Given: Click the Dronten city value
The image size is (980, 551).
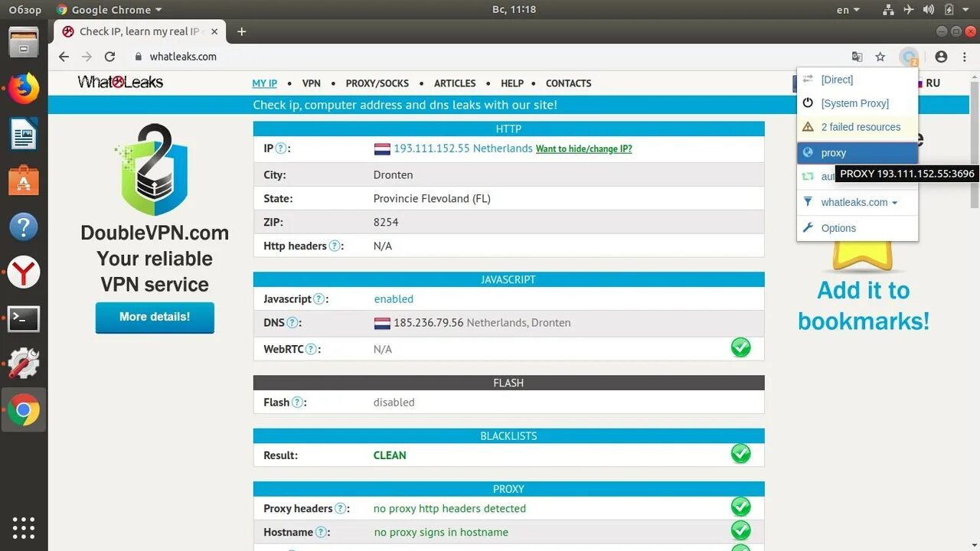Looking at the screenshot, I should [393, 175].
